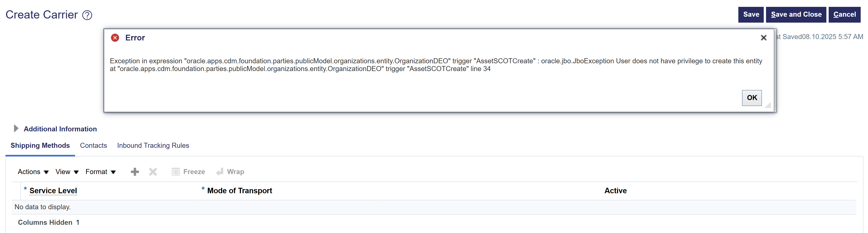Sort by Service Level column header

[53, 191]
